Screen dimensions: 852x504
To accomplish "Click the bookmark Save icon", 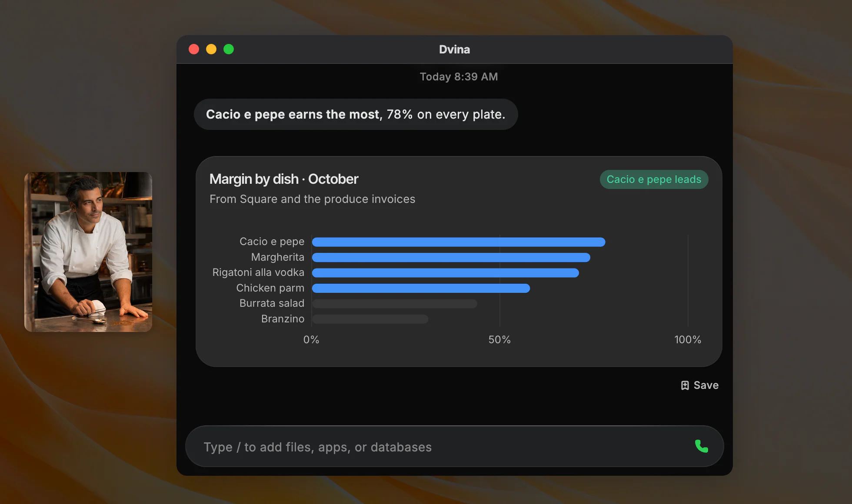I will [x=685, y=385].
